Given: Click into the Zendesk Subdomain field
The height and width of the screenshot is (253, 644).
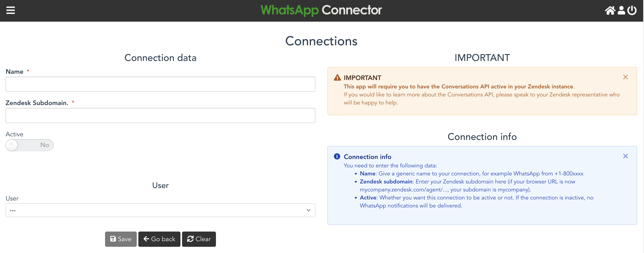Looking at the screenshot, I should [160, 115].
